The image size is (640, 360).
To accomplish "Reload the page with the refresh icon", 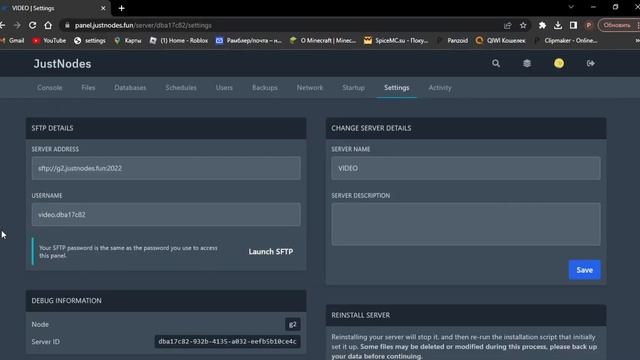I will click(32, 25).
